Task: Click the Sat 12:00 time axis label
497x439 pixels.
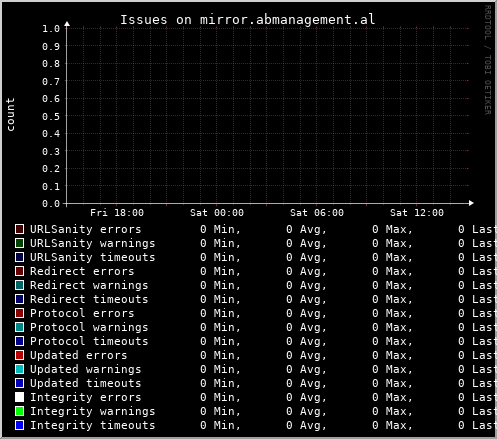Action: (x=417, y=213)
